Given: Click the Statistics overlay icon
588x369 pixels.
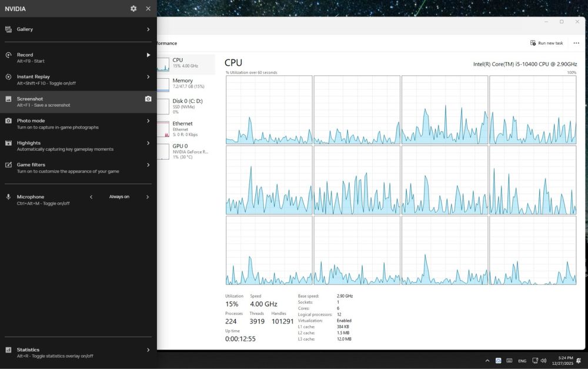Looking at the screenshot, I should coord(8,350).
